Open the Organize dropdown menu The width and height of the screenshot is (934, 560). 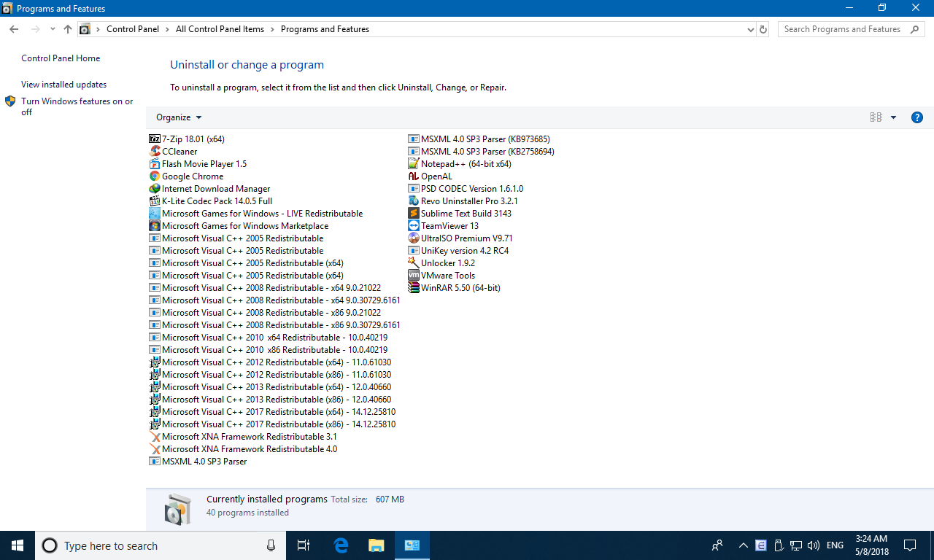179,117
